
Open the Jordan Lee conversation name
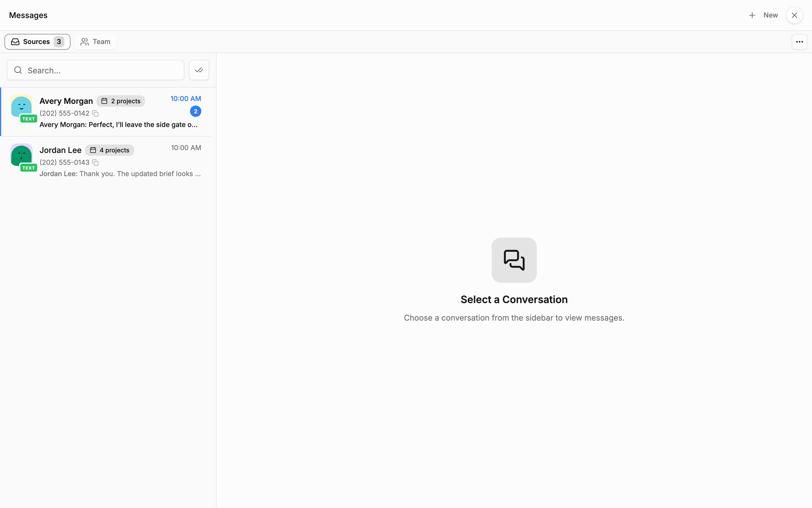[60, 150]
